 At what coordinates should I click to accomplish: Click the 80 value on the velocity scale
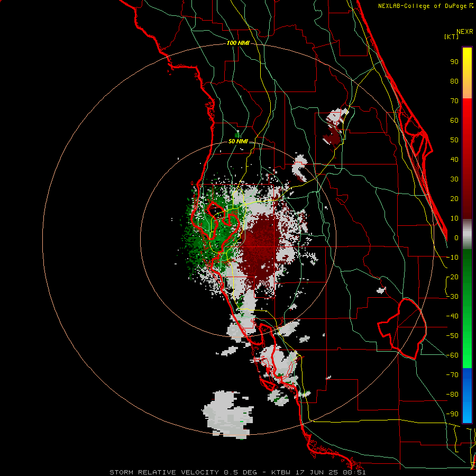click(454, 81)
